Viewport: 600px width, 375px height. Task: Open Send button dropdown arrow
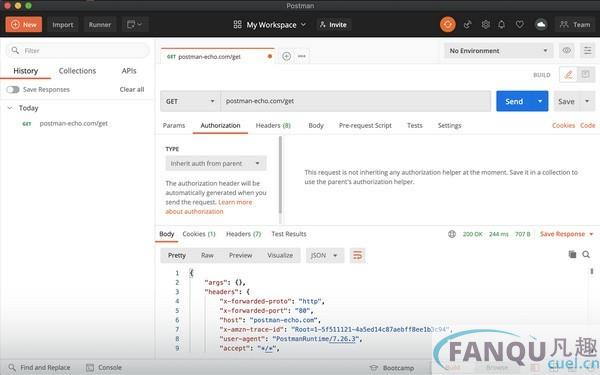540,101
